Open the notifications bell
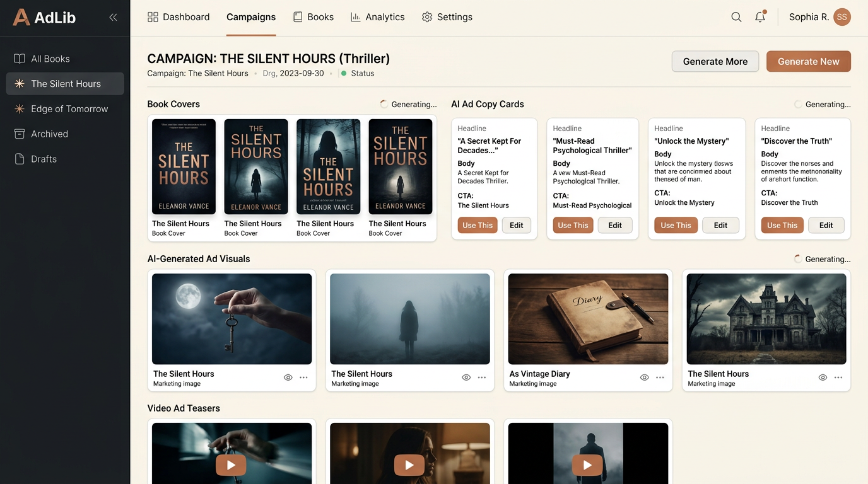Screen dimensions: 868x484 click(760, 17)
